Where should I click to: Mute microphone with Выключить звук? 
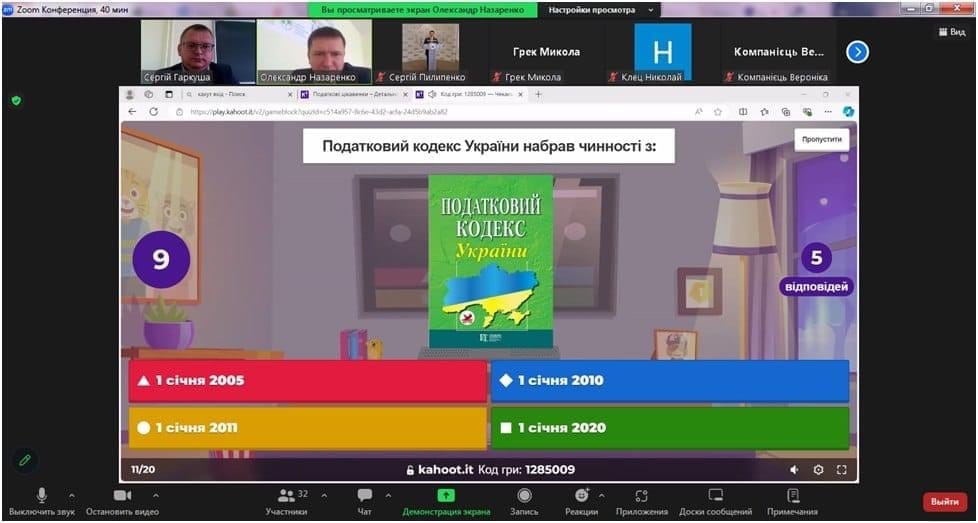click(x=42, y=496)
